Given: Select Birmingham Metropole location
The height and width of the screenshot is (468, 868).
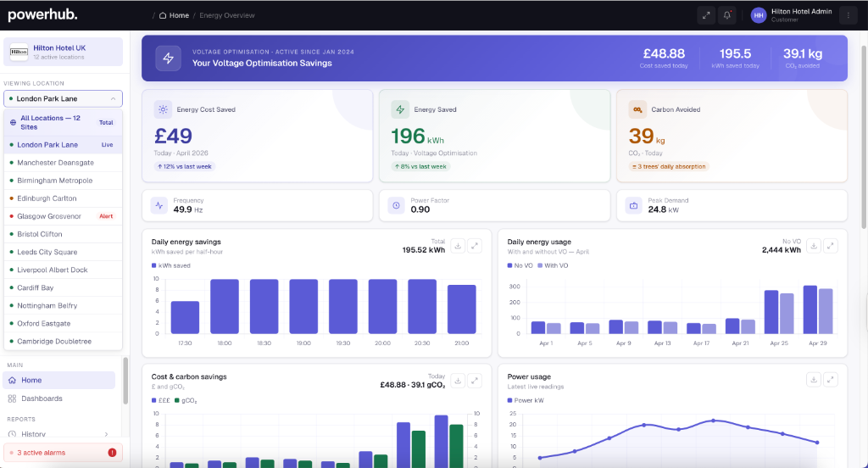Looking at the screenshot, I should pyautogui.click(x=63, y=181).
